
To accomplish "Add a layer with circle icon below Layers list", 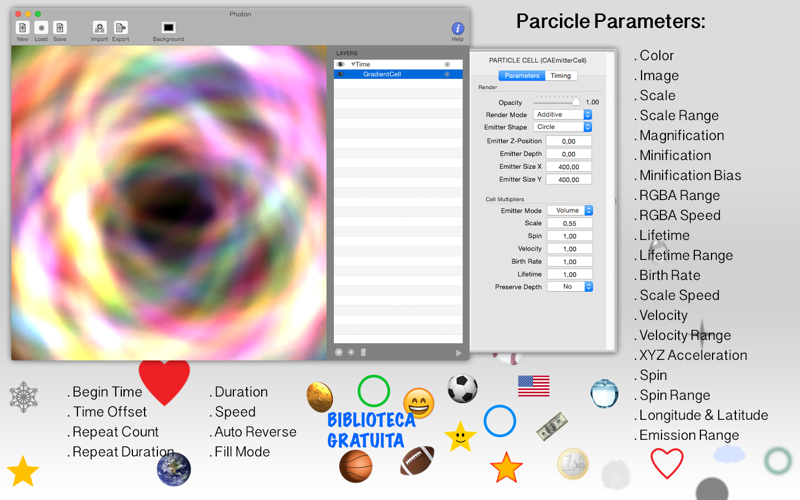I will 339,352.
